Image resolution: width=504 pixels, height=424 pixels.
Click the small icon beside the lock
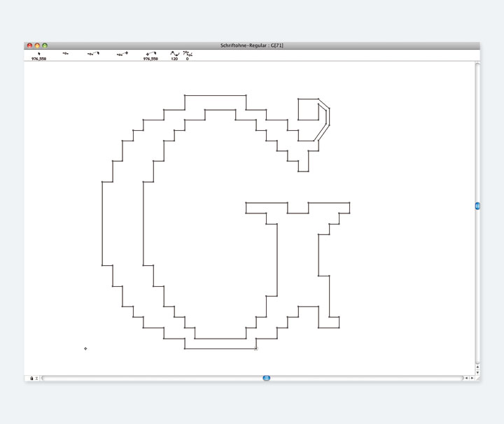coord(37,379)
